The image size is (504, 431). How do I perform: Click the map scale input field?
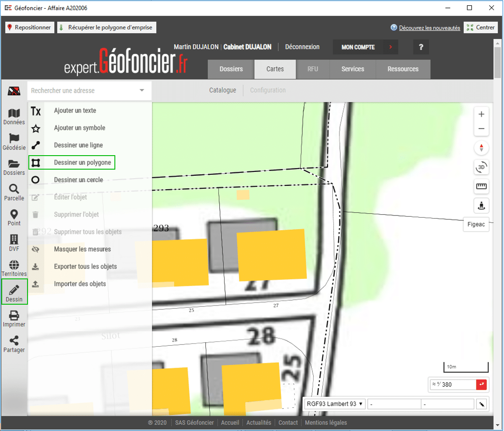tap(452, 385)
